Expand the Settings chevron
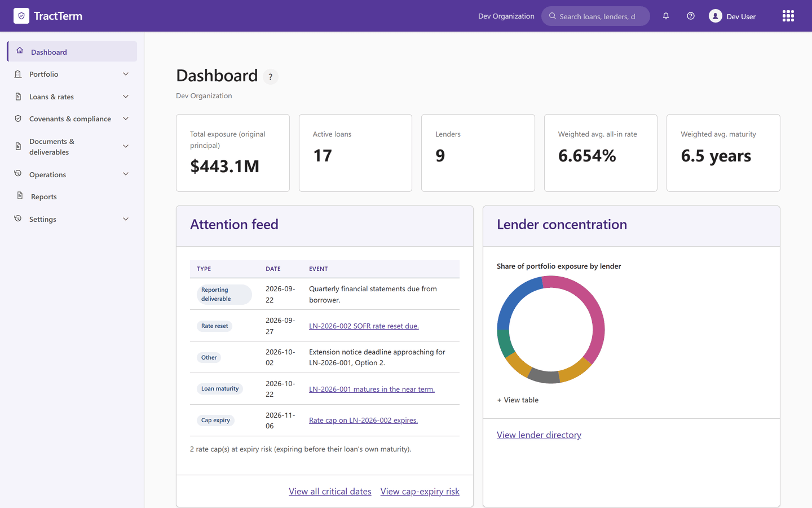 pyautogui.click(x=126, y=219)
